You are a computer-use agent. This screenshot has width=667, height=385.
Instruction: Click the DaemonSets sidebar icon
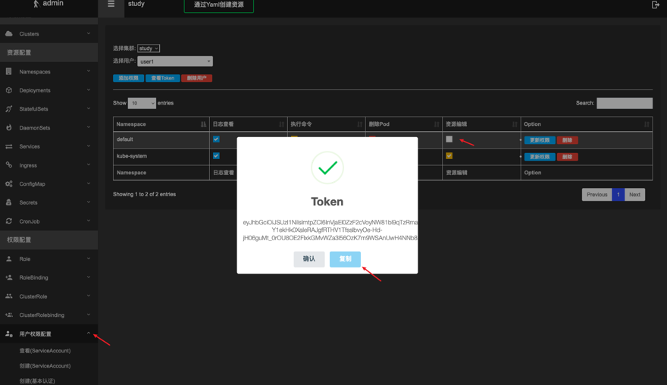pyautogui.click(x=9, y=128)
